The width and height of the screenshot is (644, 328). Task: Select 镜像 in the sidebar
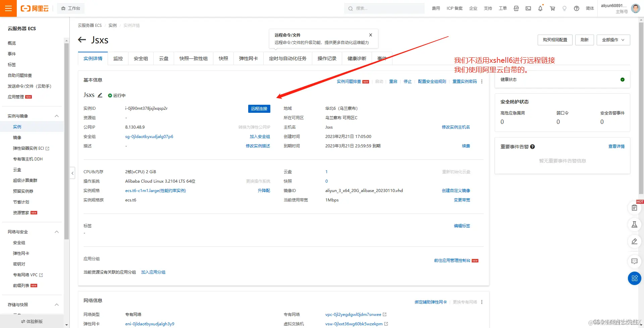17,138
